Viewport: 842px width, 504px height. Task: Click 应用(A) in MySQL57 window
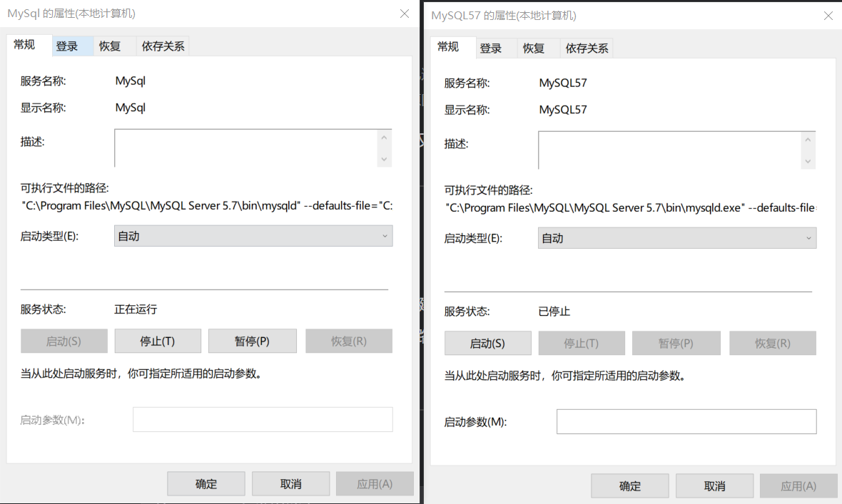coord(798,485)
